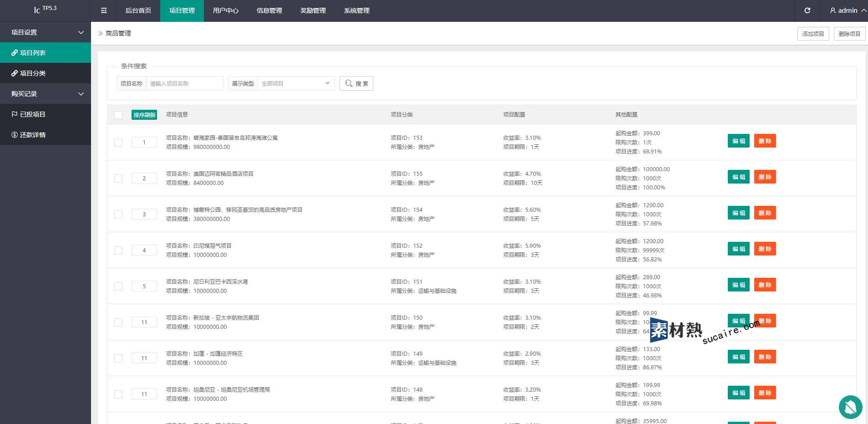The height and width of the screenshot is (424, 868).
Task: Click the coin icon beside 还款详情
Action: pos(15,135)
